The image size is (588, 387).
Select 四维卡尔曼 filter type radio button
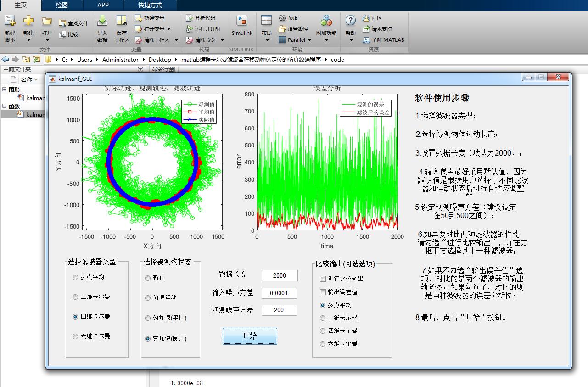coord(75,317)
